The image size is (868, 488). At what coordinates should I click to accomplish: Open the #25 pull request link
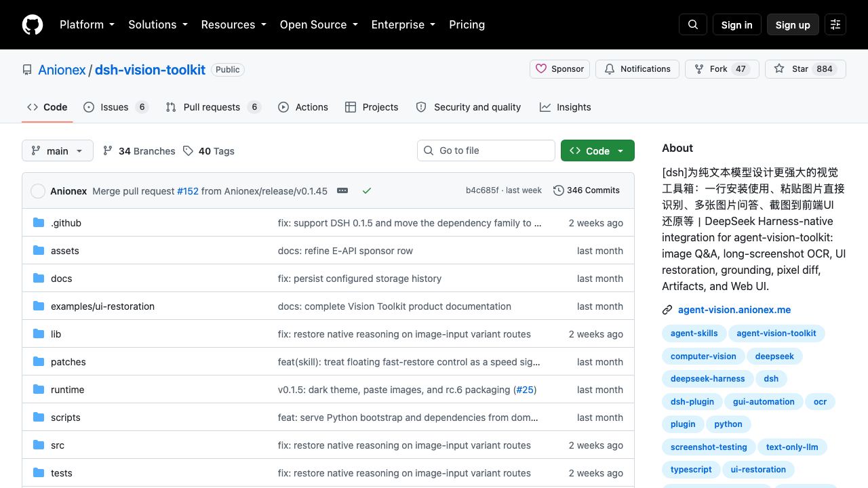525,390
